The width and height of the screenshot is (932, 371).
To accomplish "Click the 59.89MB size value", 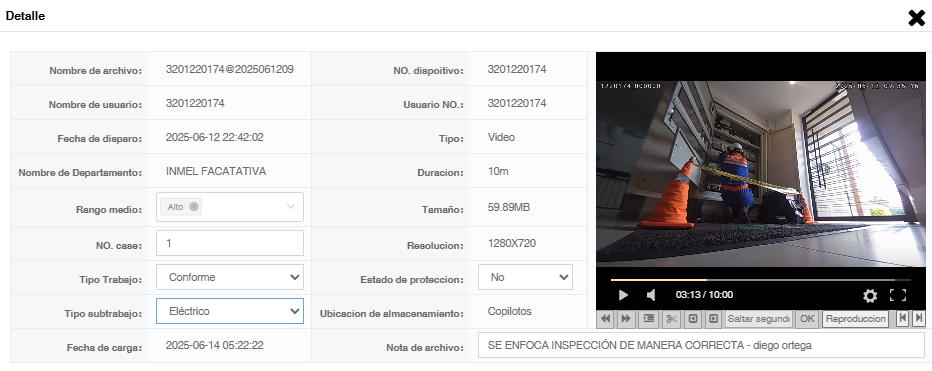I will pos(509,207).
